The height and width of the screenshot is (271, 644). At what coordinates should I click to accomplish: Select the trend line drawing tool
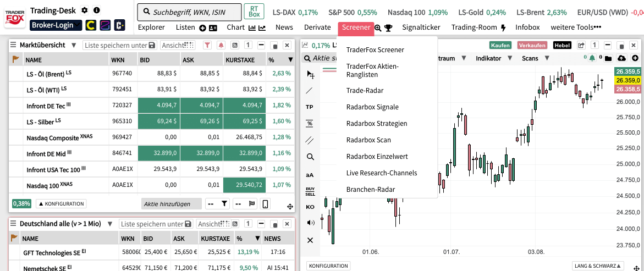pyautogui.click(x=310, y=90)
